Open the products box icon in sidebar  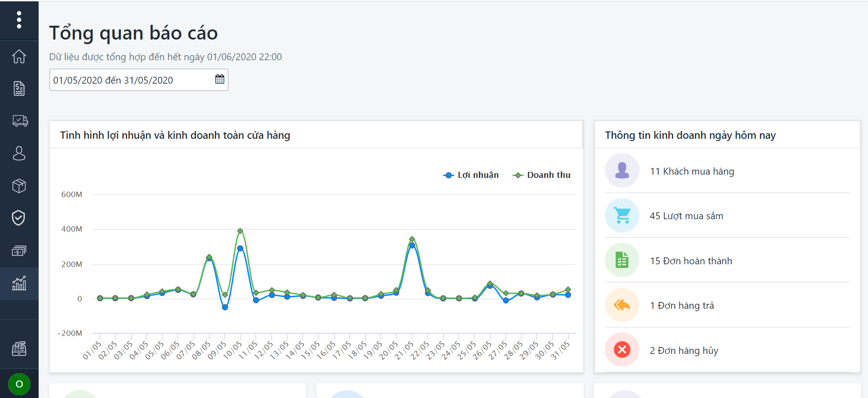(19, 186)
